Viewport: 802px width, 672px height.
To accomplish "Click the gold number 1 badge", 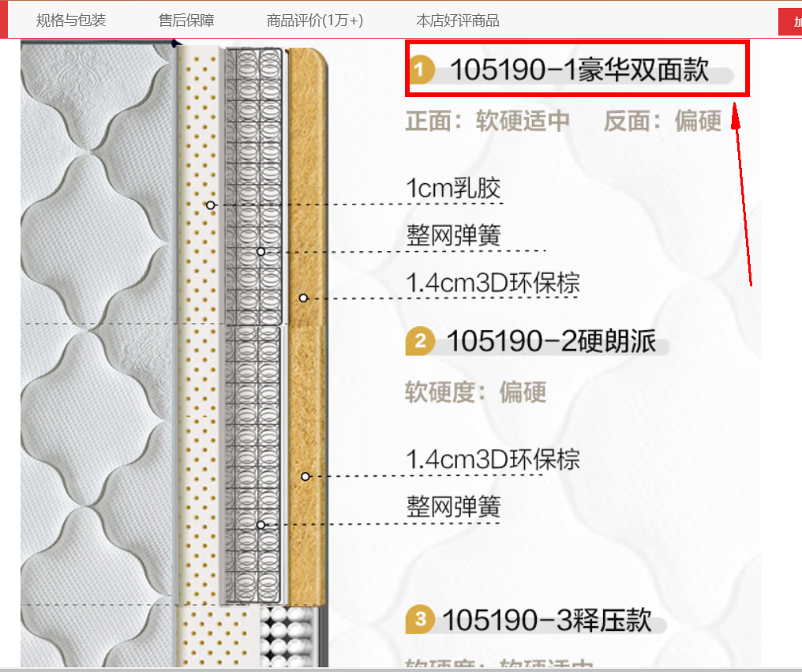I will pyautogui.click(x=423, y=70).
